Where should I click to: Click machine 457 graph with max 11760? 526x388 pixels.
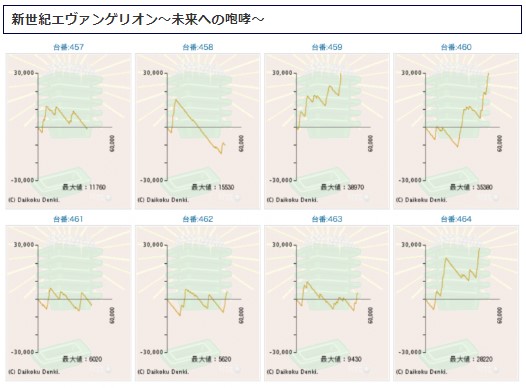[x=68, y=131]
